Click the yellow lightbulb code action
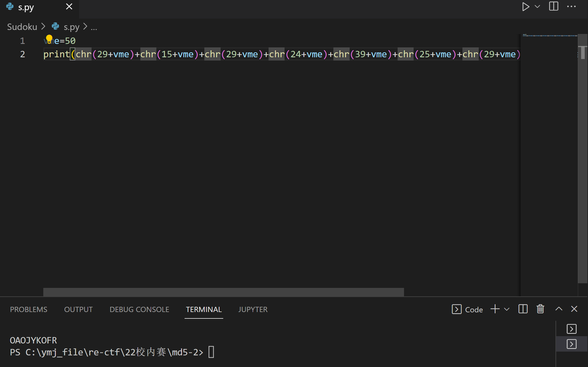The height and width of the screenshot is (367, 588). pos(49,39)
